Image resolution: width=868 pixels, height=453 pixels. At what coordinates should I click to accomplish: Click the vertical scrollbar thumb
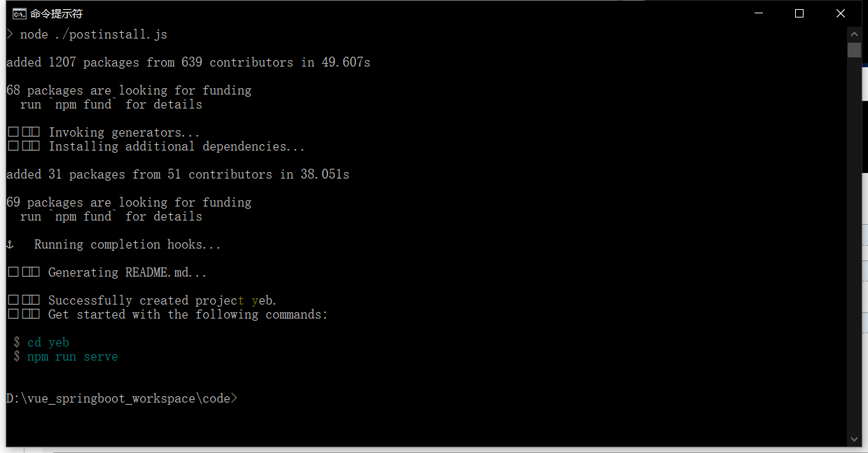[854, 50]
